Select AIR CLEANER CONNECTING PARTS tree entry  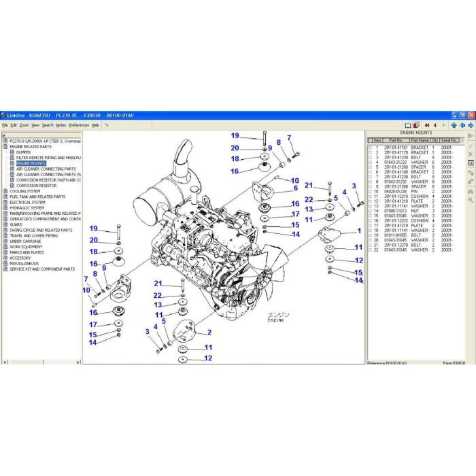tap(46, 169)
